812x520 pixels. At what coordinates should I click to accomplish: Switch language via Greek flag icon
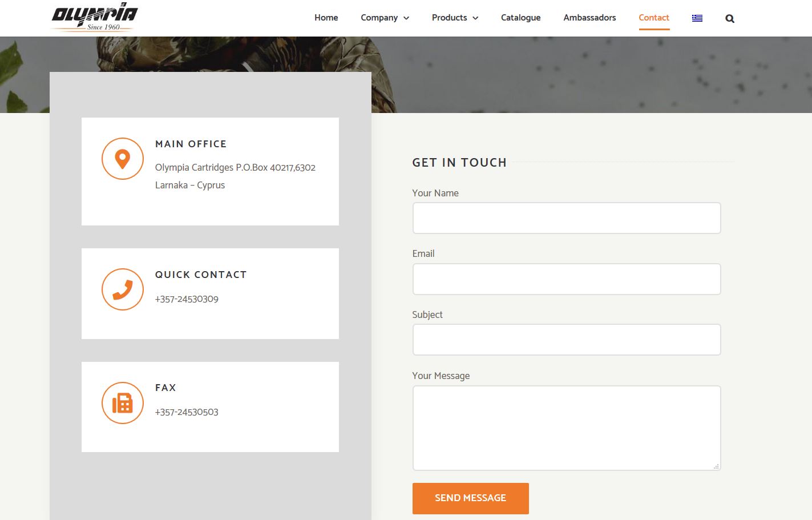[697, 18]
